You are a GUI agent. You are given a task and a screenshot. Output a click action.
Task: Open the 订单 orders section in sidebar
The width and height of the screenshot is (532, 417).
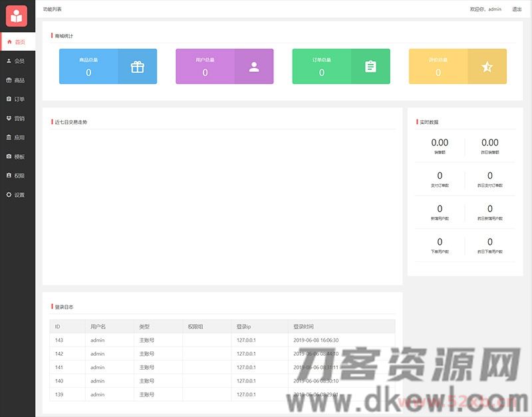(17, 99)
